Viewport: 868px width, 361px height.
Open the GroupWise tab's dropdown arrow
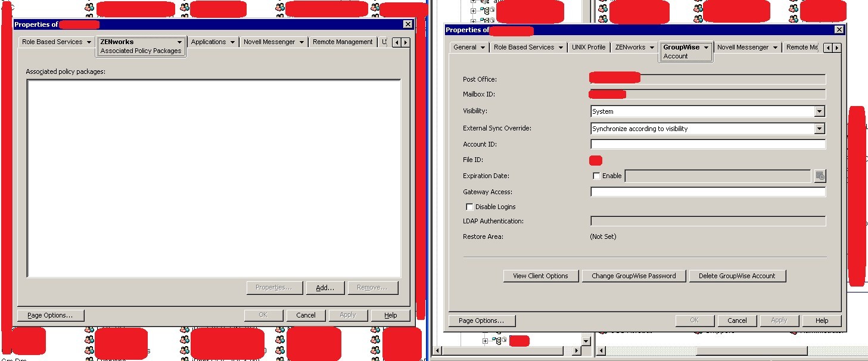point(707,47)
